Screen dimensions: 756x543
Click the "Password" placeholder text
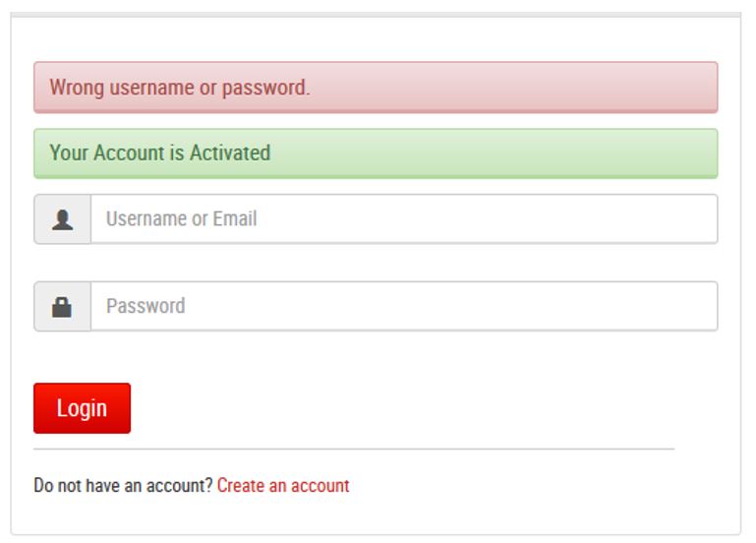click(x=145, y=307)
